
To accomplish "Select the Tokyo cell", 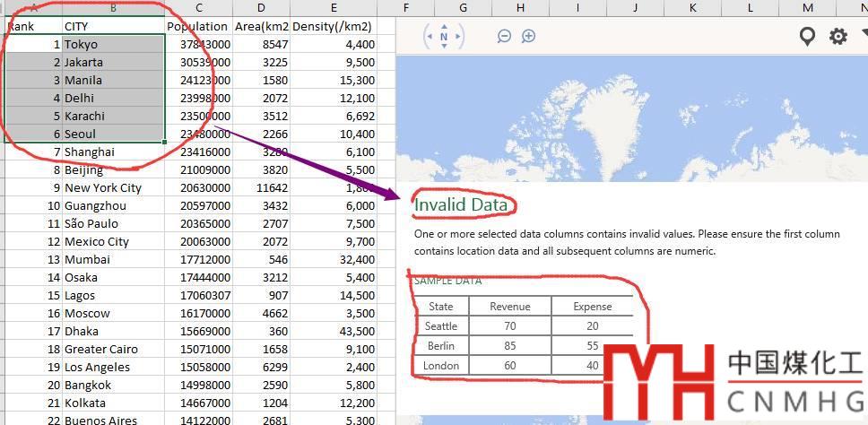I will [x=113, y=44].
